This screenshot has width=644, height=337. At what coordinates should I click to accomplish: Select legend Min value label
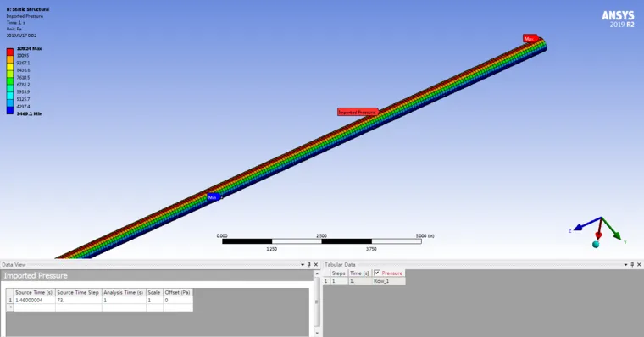29,113
